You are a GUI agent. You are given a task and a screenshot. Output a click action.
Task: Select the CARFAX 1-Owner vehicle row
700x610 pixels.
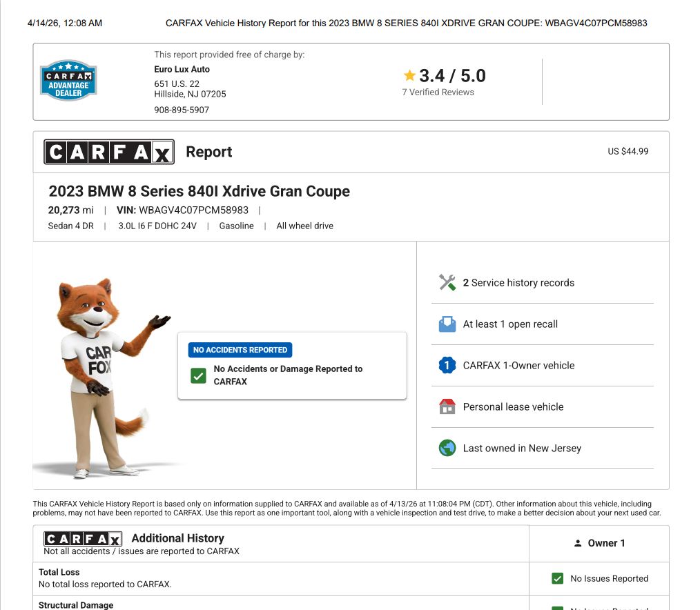(x=518, y=365)
